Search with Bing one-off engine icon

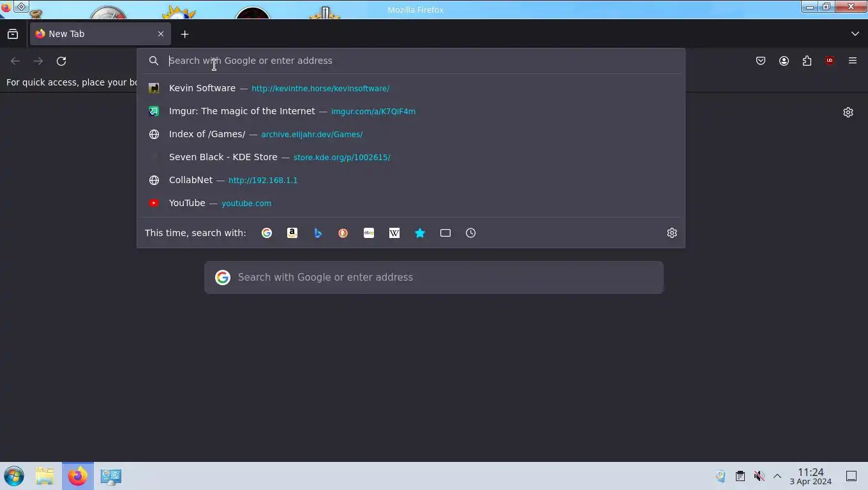click(318, 233)
